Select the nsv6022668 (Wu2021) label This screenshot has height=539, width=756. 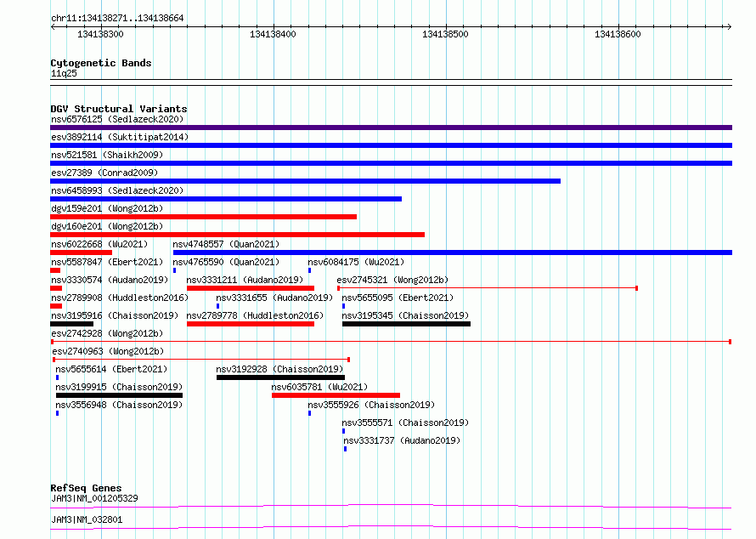(x=99, y=244)
